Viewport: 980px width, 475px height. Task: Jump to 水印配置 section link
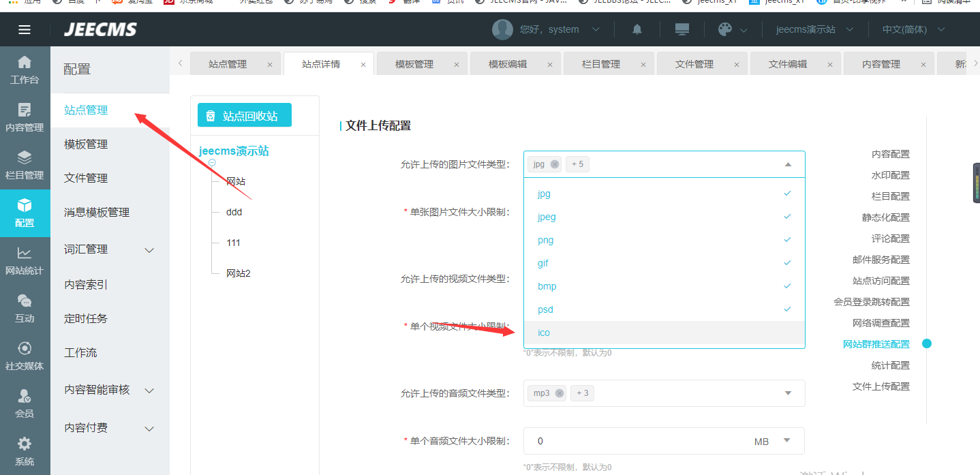(x=890, y=175)
